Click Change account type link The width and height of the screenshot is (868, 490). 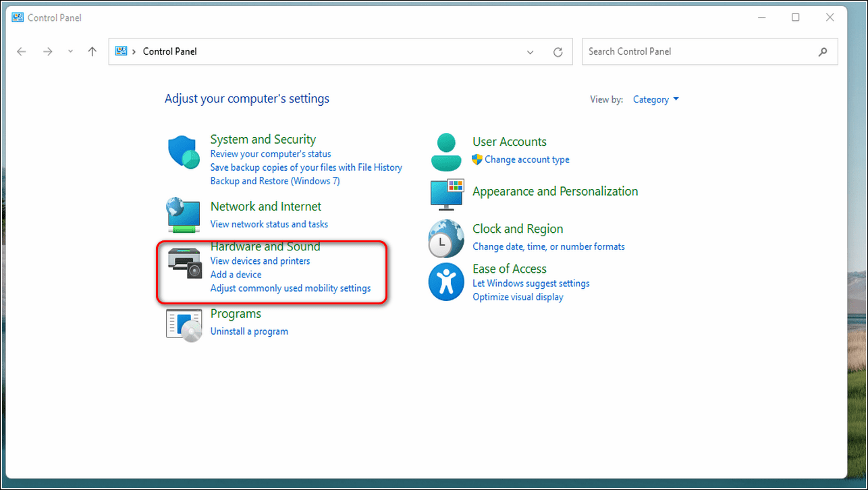[526, 160]
